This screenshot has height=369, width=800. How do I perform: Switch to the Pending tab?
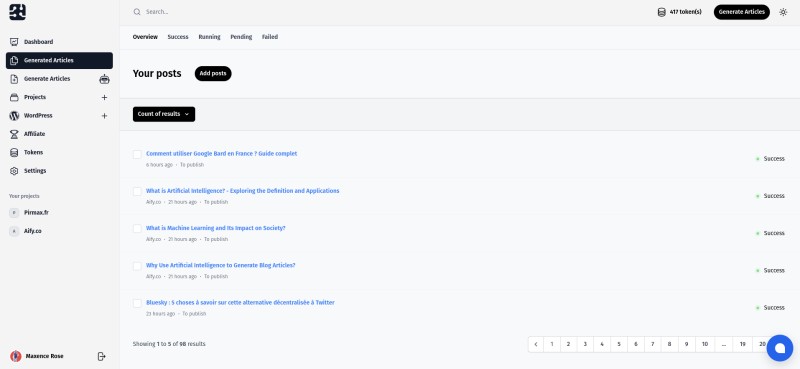pos(241,37)
